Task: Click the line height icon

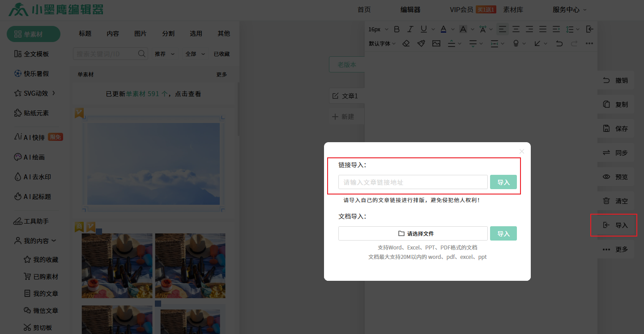Action: [x=570, y=29]
